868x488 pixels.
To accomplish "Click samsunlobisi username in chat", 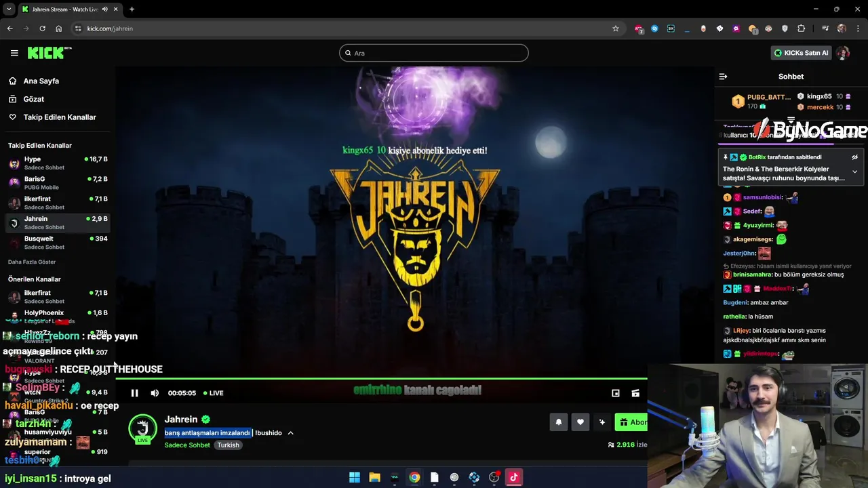I will pyautogui.click(x=762, y=197).
